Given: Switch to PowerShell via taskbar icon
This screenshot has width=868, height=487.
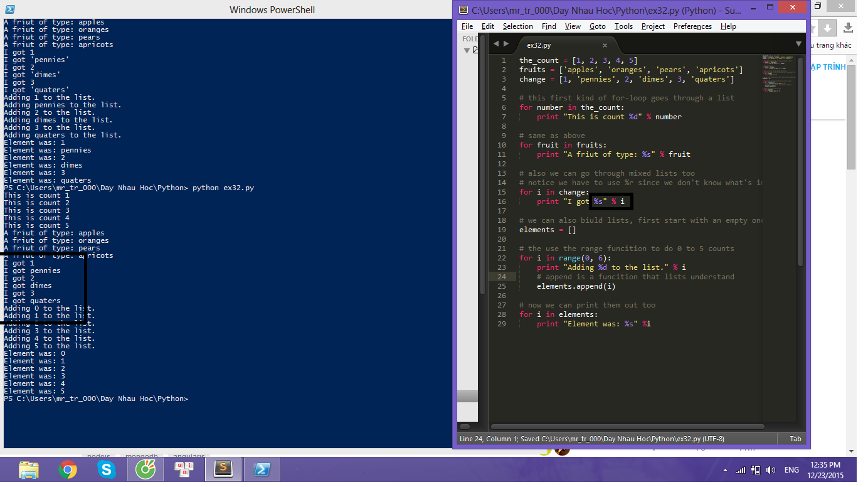Looking at the screenshot, I should tap(262, 469).
